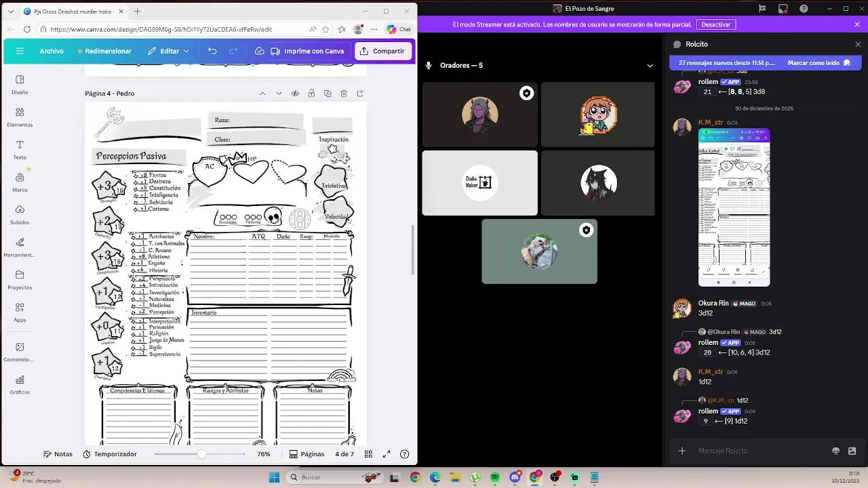
Task: Open Canva hamburger main menu
Action: coord(20,51)
